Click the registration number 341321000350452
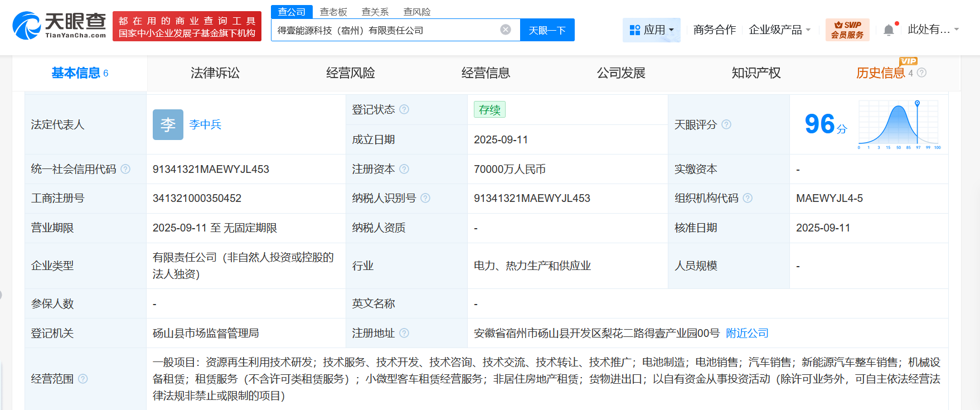This screenshot has width=980, height=410. [197, 198]
